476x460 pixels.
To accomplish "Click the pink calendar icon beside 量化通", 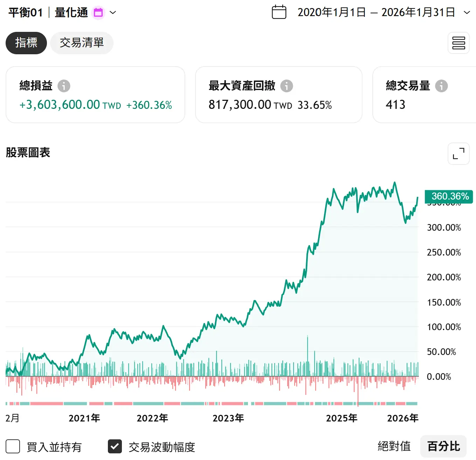I will click(x=98, y=12).
